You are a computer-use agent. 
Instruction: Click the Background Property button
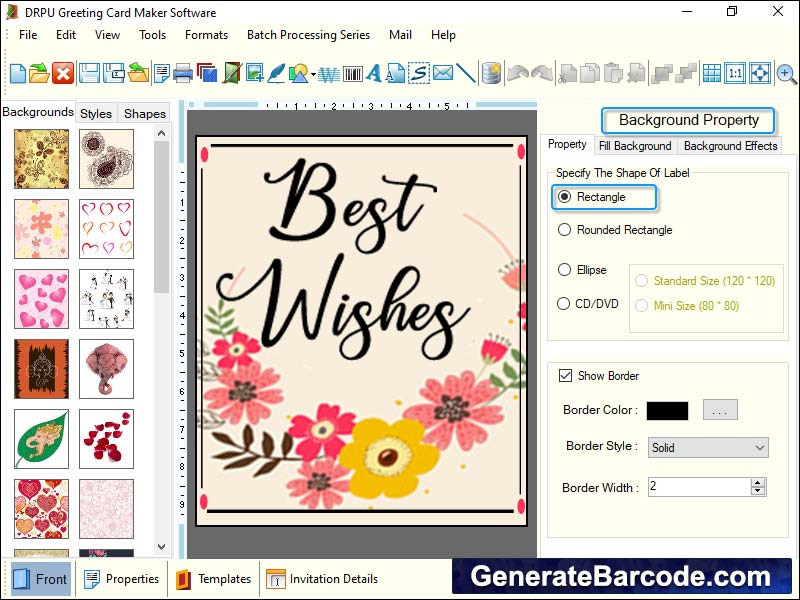(688, 120)
